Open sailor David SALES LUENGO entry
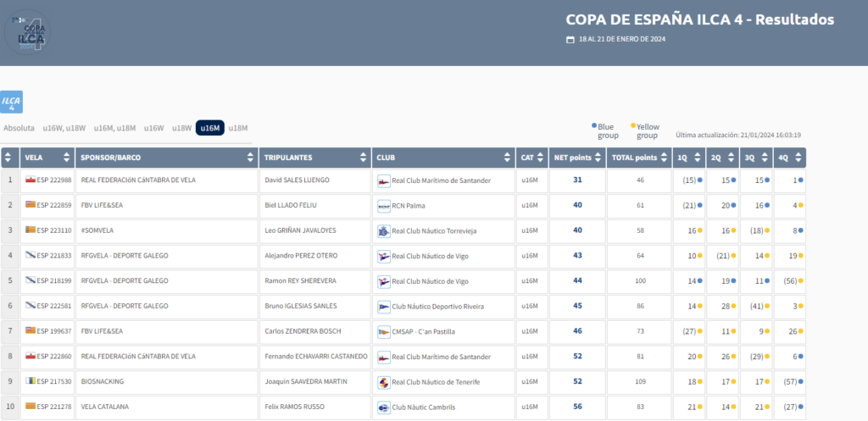The height and width of the screenshot is (421, 868). pos(297,180)
